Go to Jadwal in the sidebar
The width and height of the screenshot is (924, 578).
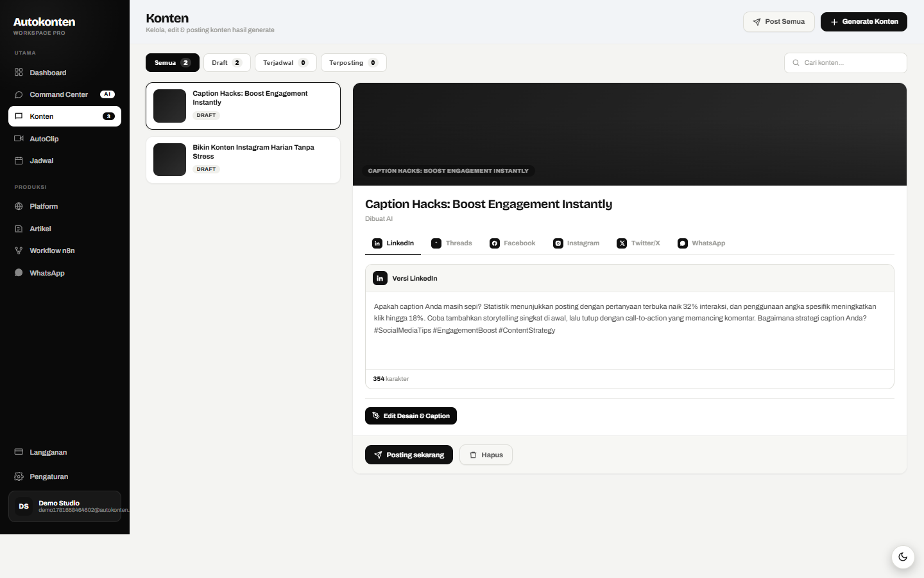click(64, 161)
